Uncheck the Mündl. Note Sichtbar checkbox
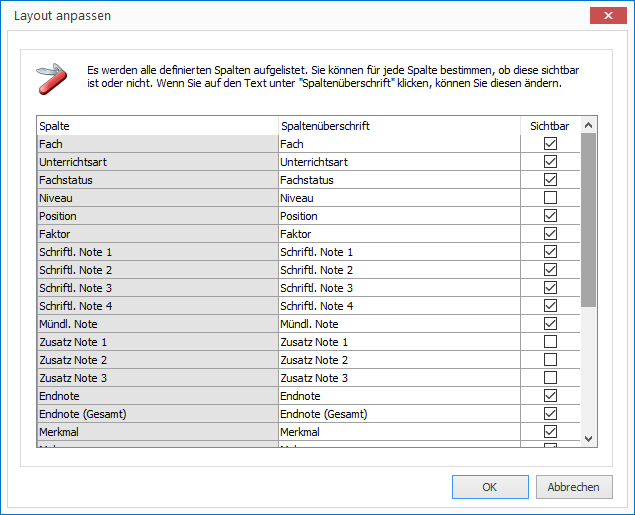Image resolution: width=635 pixels, height=515 pixels. [550, 323]
